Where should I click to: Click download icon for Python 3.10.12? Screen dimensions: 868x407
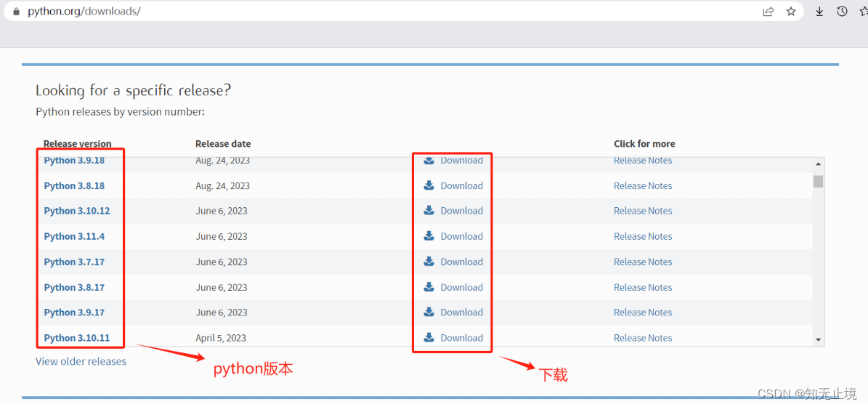(x=429, y=211)
